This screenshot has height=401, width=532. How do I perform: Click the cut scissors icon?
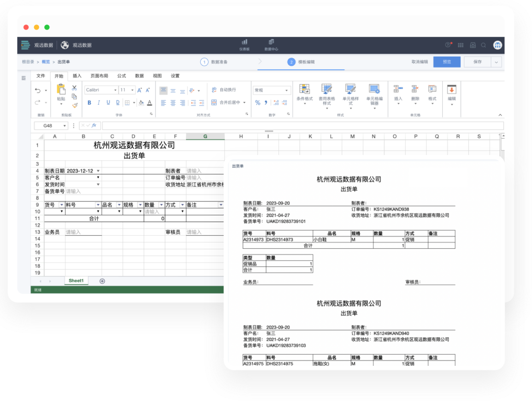pos(74,88)
